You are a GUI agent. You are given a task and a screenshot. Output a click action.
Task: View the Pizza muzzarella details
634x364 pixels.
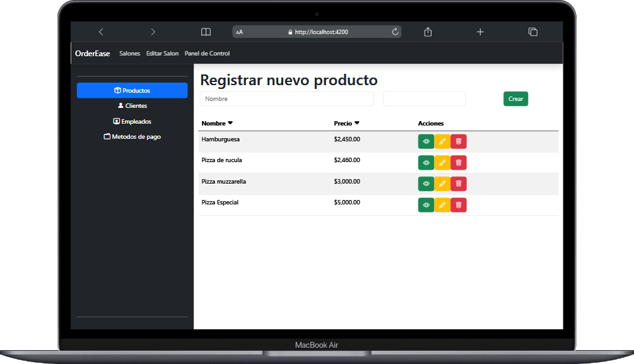[x=426, y=184]
